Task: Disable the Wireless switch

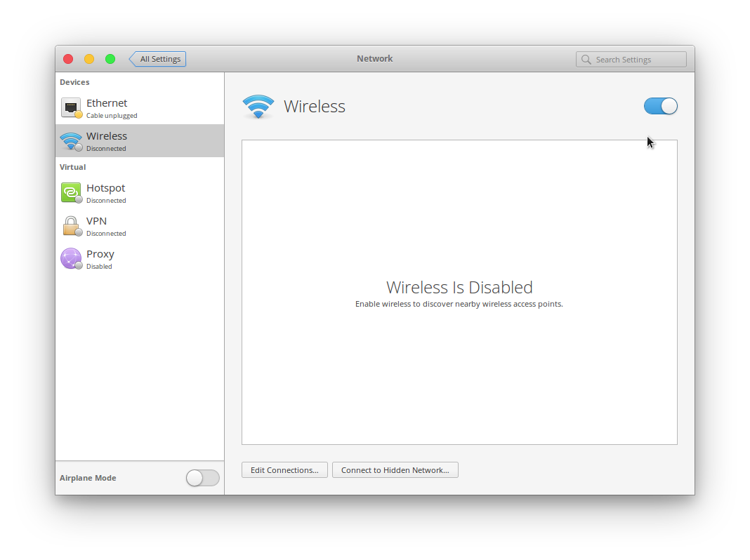Action: [x=660, y=105]
